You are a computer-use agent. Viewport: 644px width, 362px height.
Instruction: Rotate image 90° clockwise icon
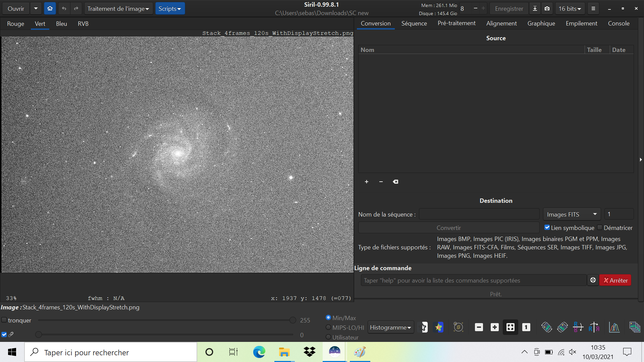[x=562, y=327]
